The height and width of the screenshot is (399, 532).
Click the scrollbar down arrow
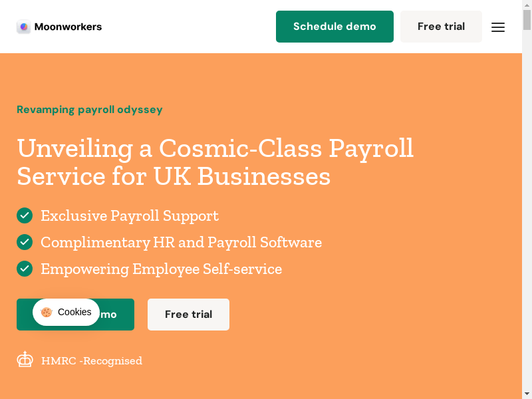click(527, 394)
